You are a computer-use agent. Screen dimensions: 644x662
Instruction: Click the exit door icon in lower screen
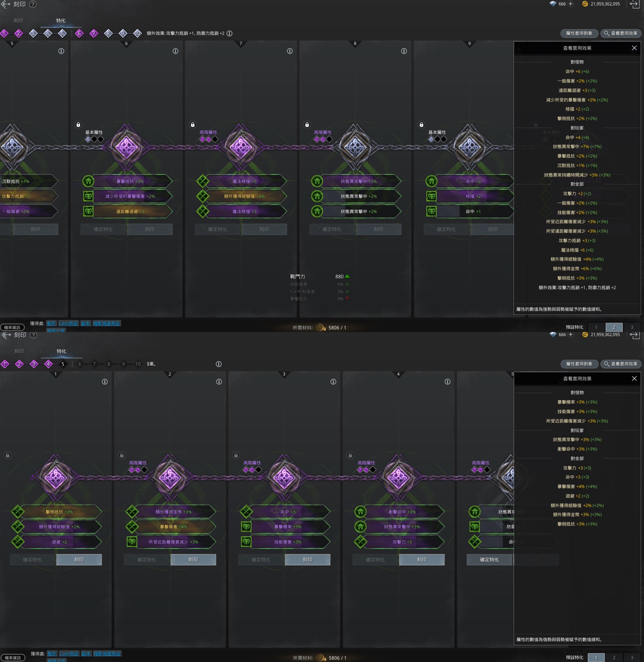click(634, 335)
